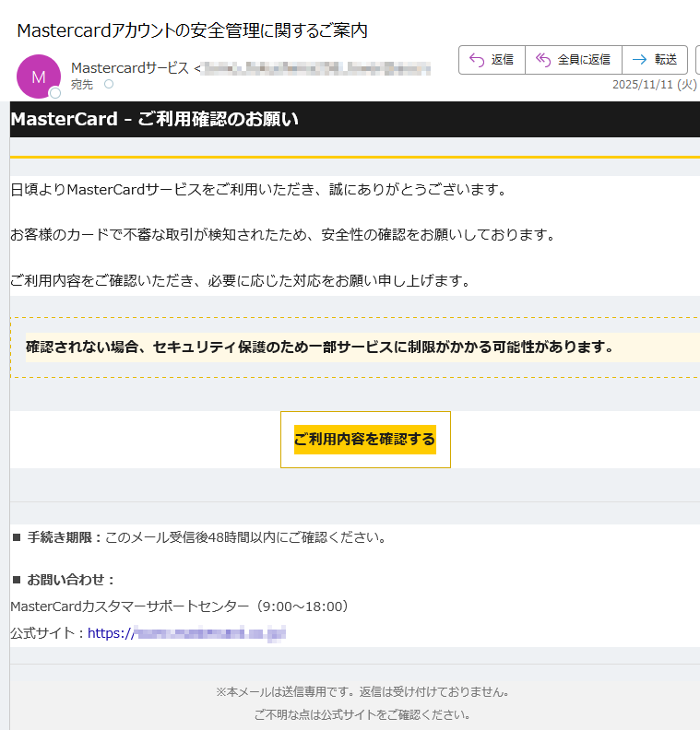Click the warning text 確認されない場合、セキュリティ保護のため
Viewport: 700px width, 730px height.
(x=320, y=347)
